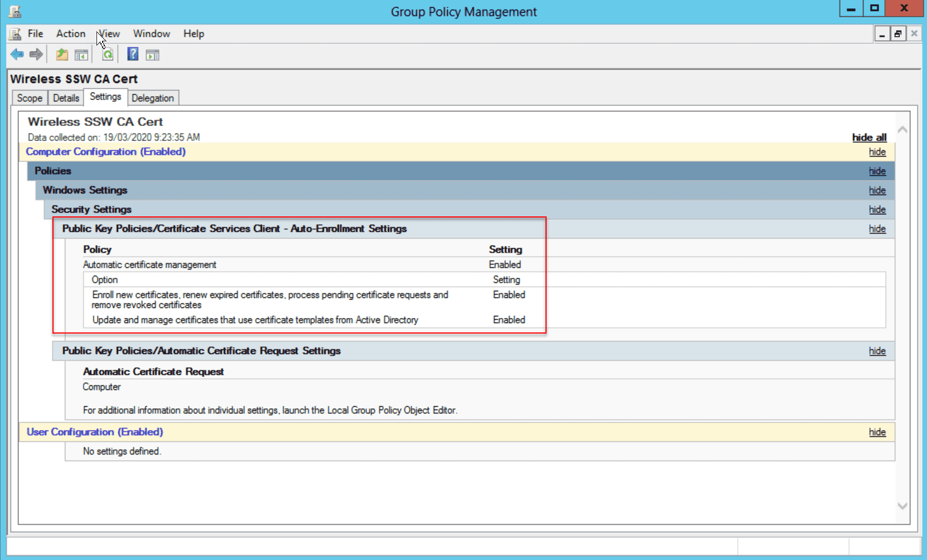
Task: Hide the Auto-Enrollment Settings section
Action: 877,229
